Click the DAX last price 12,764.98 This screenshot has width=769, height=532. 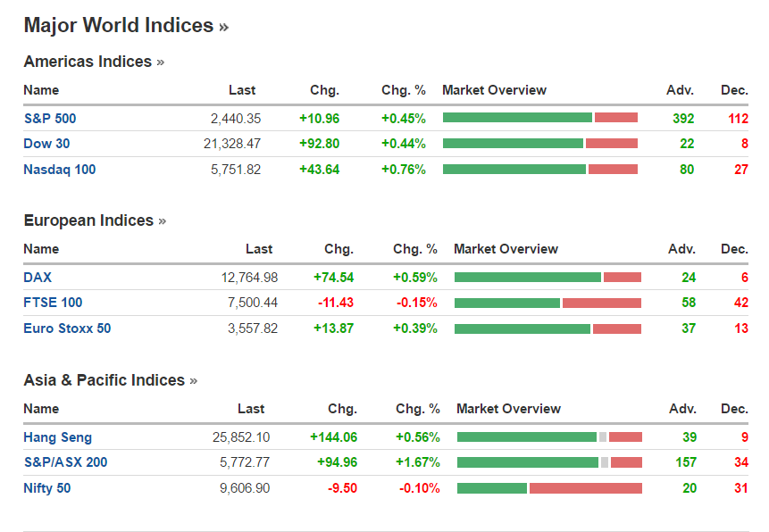point(249,278)
